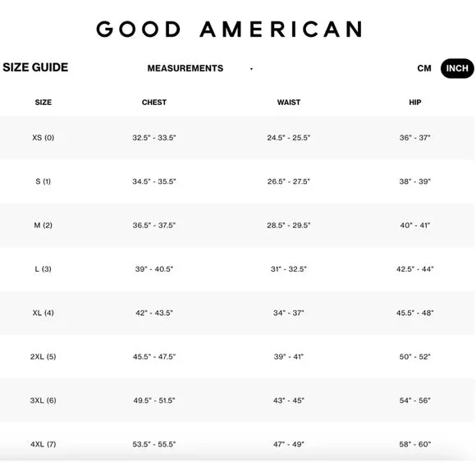Click the 54" - 56" hip measurement
The image size is (476, 476).
pyautogui.click(x=415, y=400)
